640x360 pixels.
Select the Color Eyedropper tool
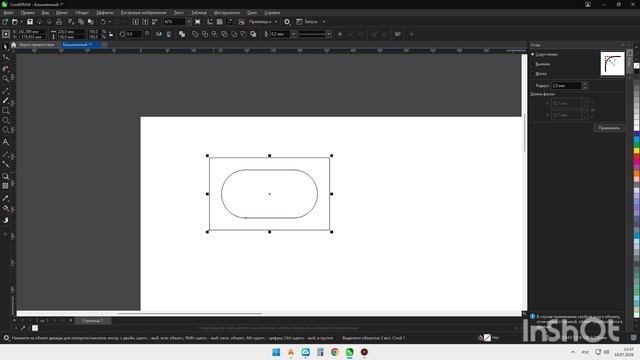point(5,198)
